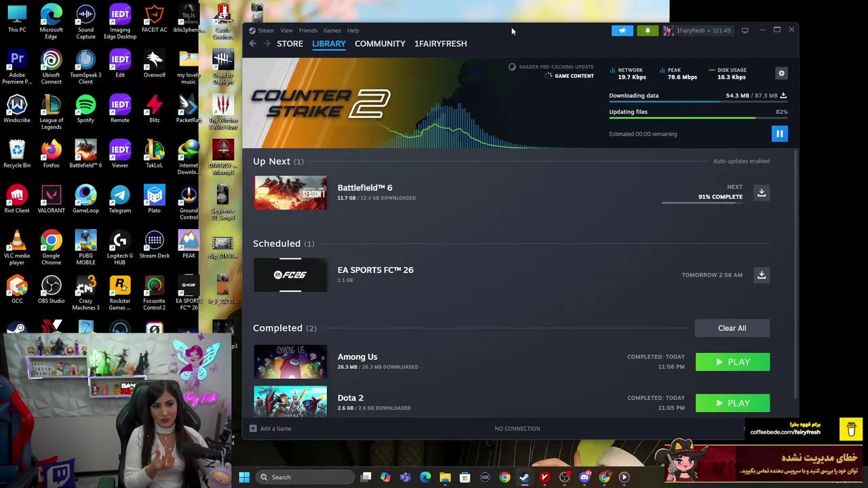This screenshot has height=488, width=868.
Task: Open the View menu
Action: coord(286,30)
